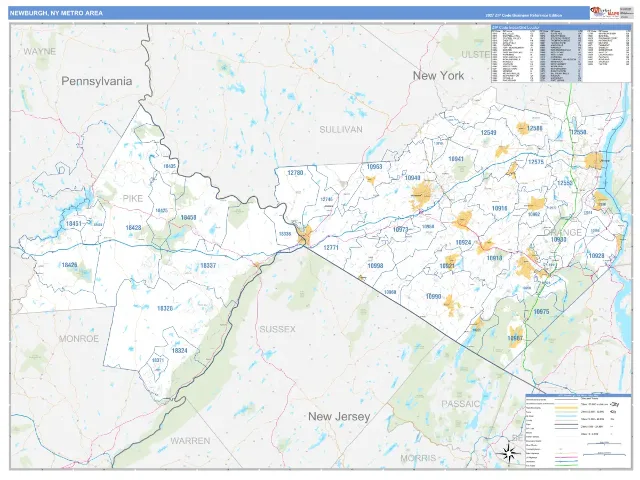Click ZIP code 12586
Screen dimensions: 640x480
535,128
